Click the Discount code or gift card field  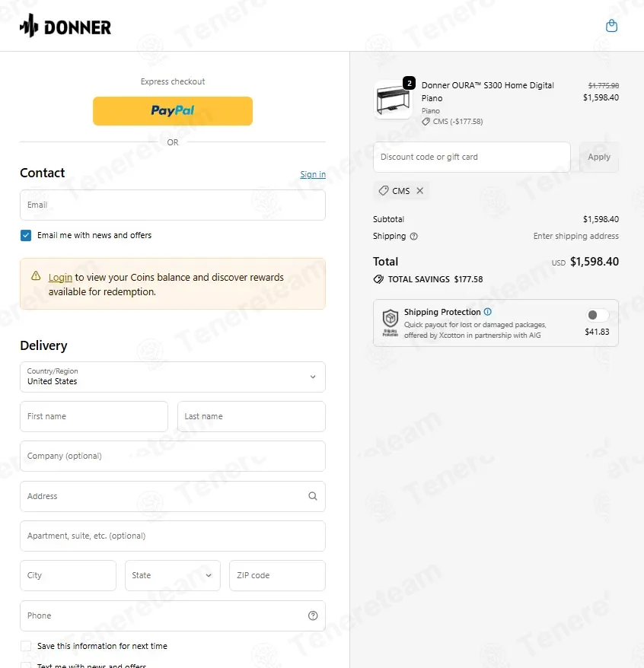coord(472,157)
